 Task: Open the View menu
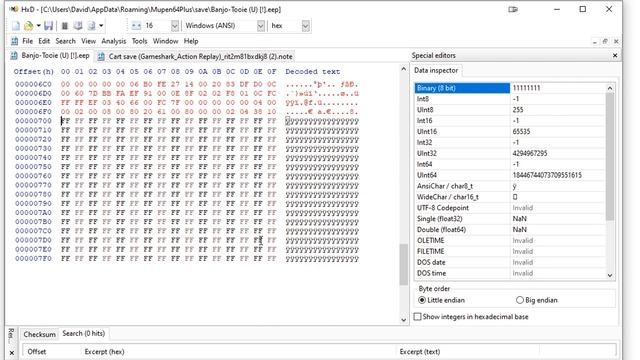click(88, 41)
